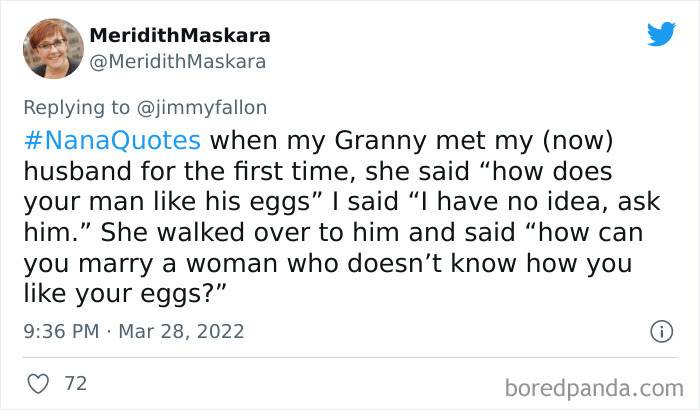The width and height of the screenshot is (700, 410).
Task: Click the like count 72
Action: (x=74, y=382)
